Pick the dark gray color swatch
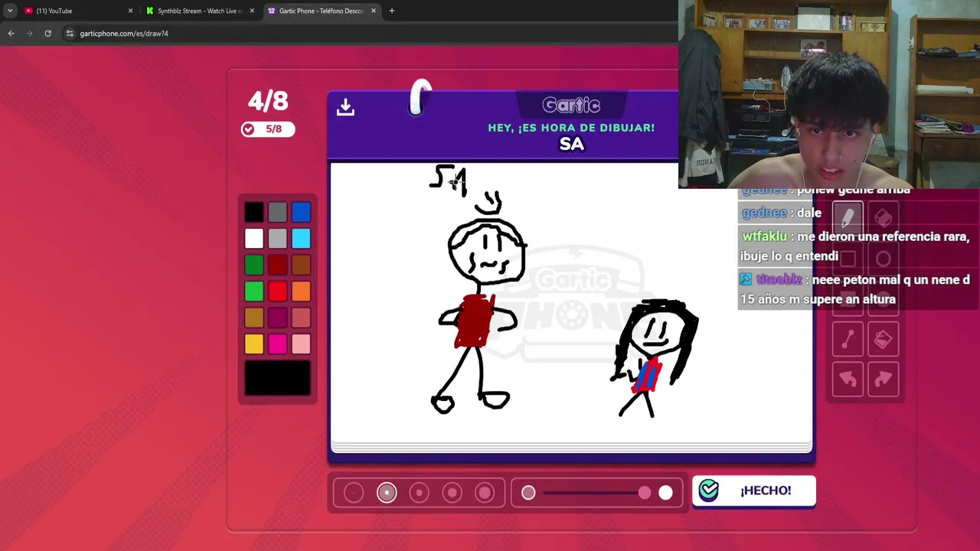This screenshot has height=551, width=980. [x=278, y=212]
